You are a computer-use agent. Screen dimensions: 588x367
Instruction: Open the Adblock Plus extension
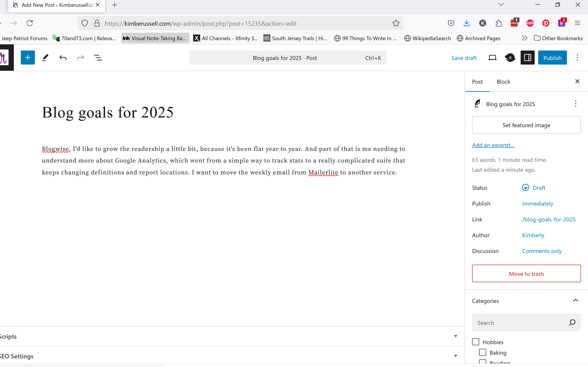click(530, 23)
